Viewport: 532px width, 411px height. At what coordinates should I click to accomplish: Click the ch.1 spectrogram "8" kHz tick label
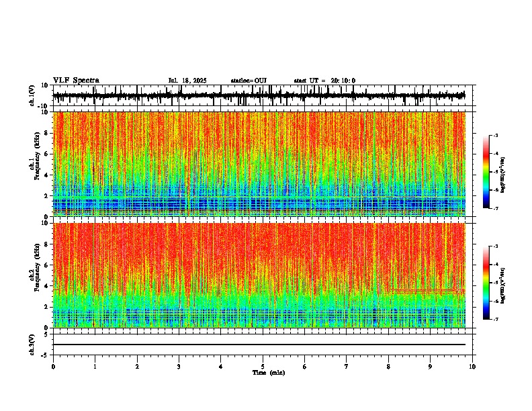coord(46,133)
